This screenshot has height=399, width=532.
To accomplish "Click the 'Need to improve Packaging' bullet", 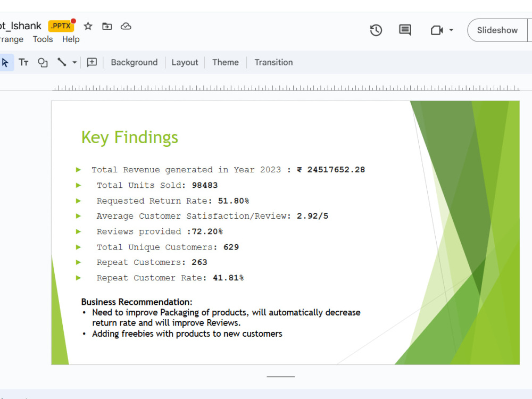I will tap(226, 318).
